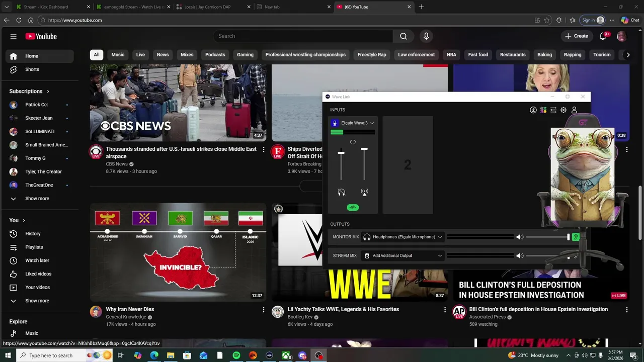The width and height of the screenshot is (644, 362).
Task: Toggle stream broadcast mute for Elgato Wave:3
Action: click(x=364, y=192)
